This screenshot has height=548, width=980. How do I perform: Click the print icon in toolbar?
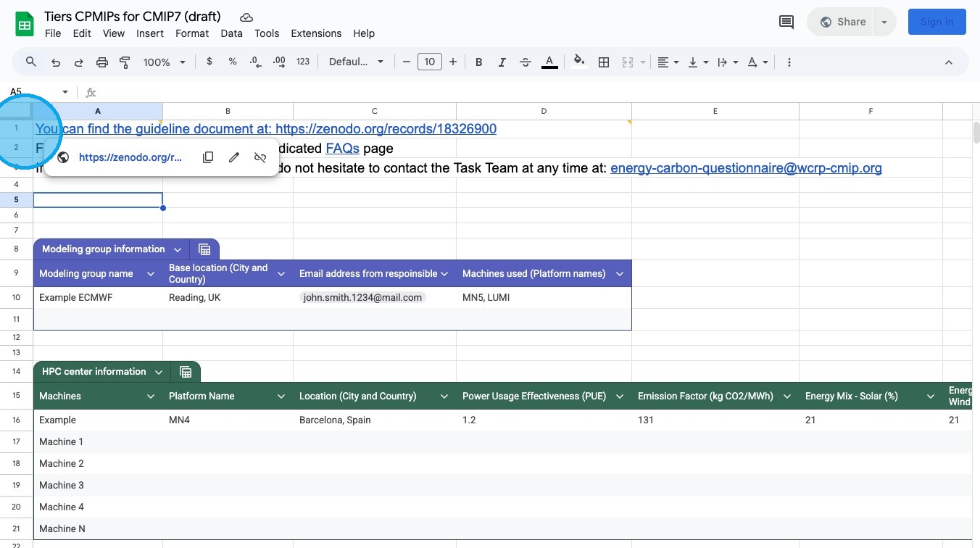pos(102,62)
